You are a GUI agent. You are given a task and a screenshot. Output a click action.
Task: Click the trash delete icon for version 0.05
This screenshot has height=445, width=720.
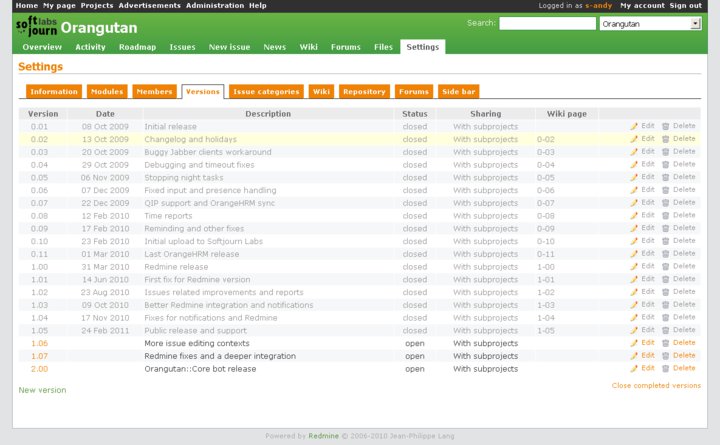[665, 177]
